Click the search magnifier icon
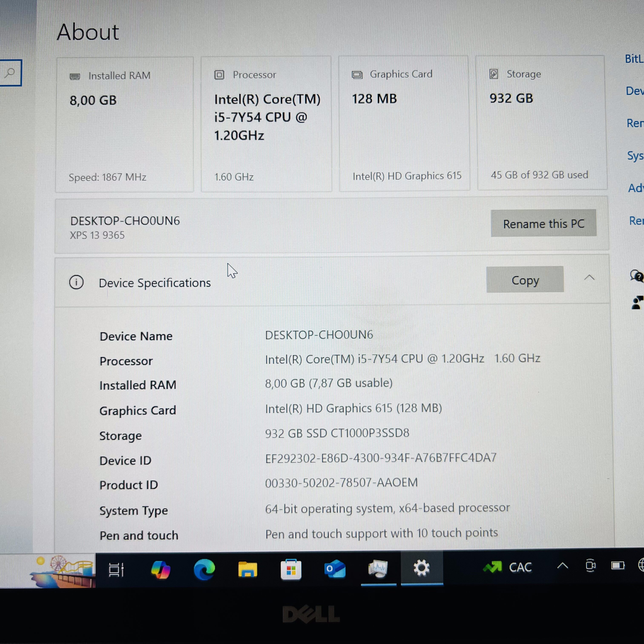644x644 pixels. click(10, 73)
